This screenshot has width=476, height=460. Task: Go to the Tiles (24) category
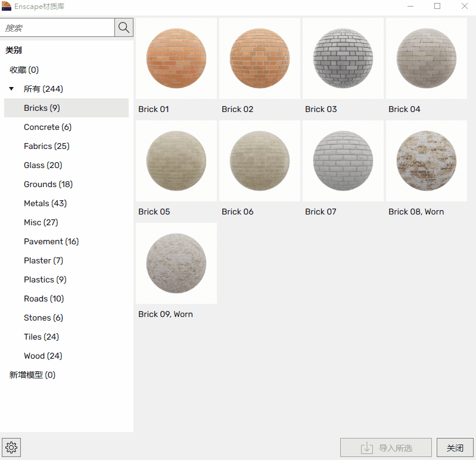coord(41,337)
